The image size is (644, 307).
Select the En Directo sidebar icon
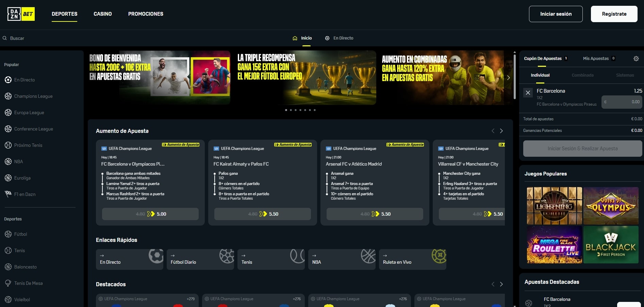point(7,79)
